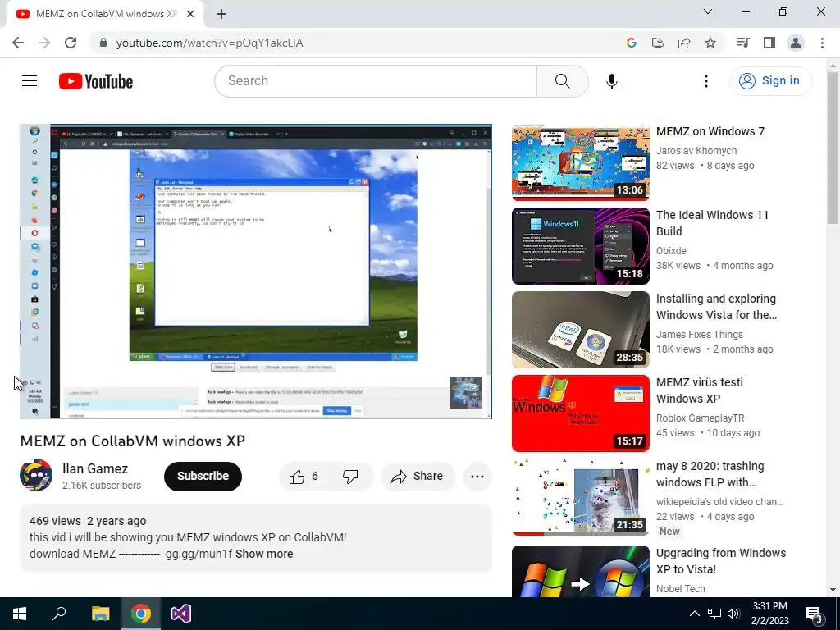The image size is (840, 630).
Task: Open Windows taskbar search
Action: [x=59, y=614]
